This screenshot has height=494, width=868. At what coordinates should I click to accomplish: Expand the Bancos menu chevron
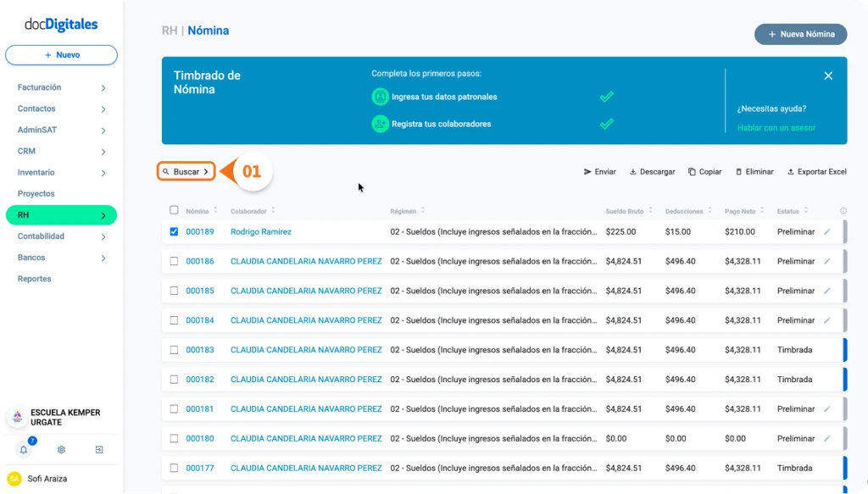[103, 258]
